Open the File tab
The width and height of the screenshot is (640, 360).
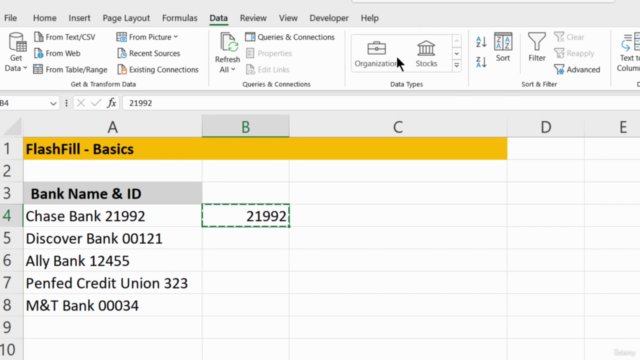point(11,18)
